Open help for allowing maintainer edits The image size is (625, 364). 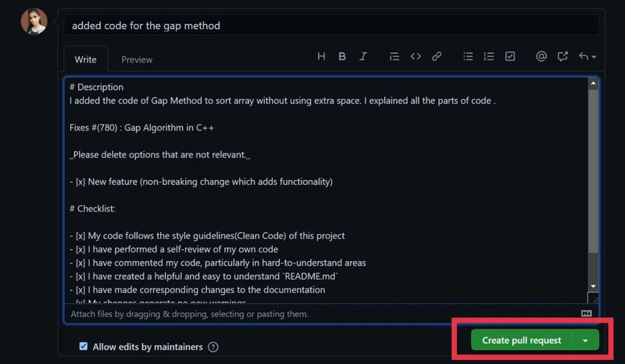(x=213, y=347)
